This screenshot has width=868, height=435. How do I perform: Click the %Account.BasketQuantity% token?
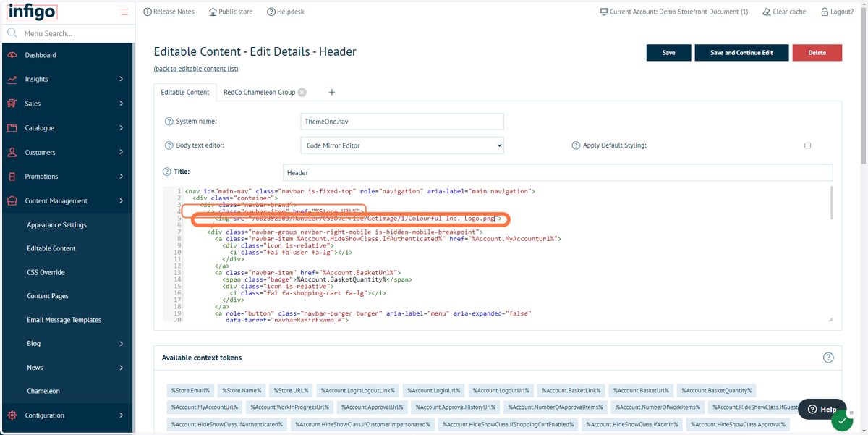coord(716,391)
